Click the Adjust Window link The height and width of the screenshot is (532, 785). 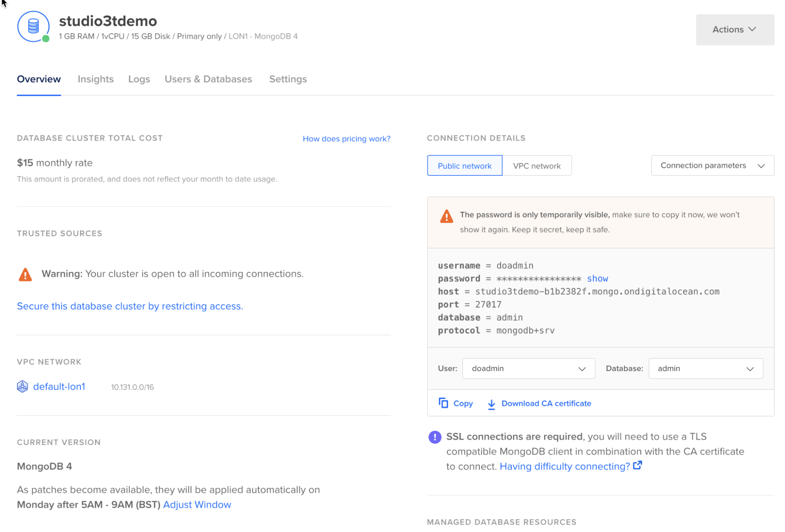pyautogui.click(x=197, y=505)
